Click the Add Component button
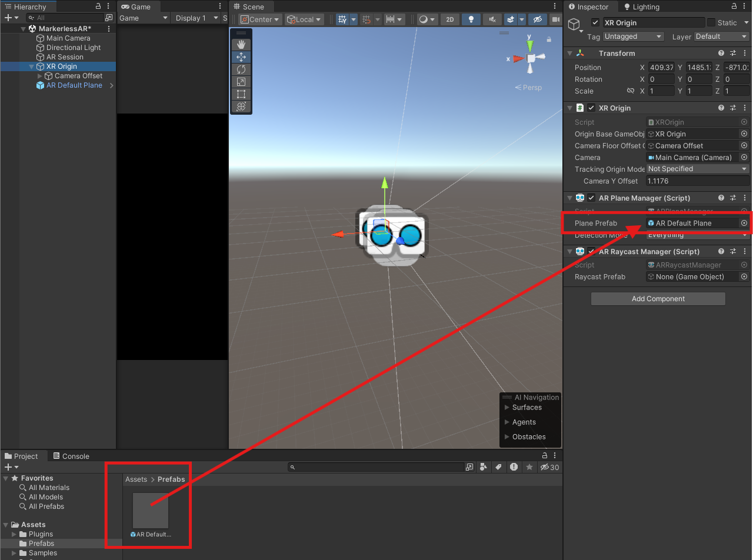This screenshot has height=560, width=753. point(658,299)
